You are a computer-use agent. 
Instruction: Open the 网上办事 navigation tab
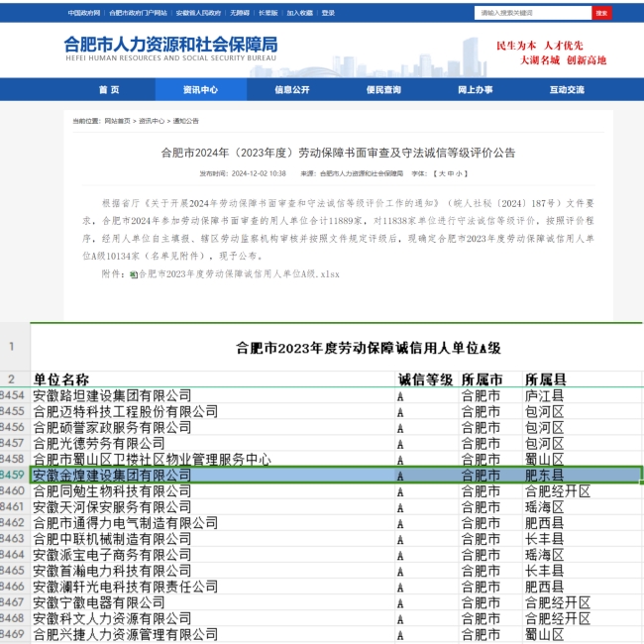476,89
